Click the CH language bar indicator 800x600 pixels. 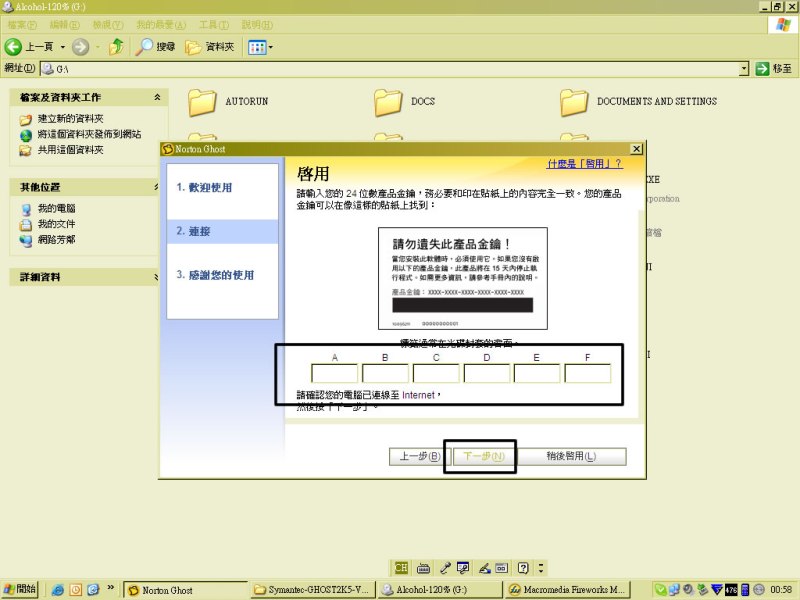pos(401,568)
